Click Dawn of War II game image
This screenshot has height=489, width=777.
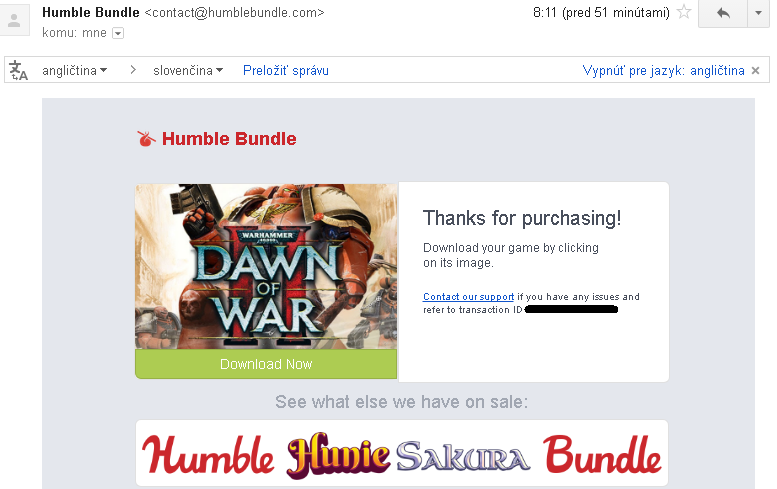(266, 267)
